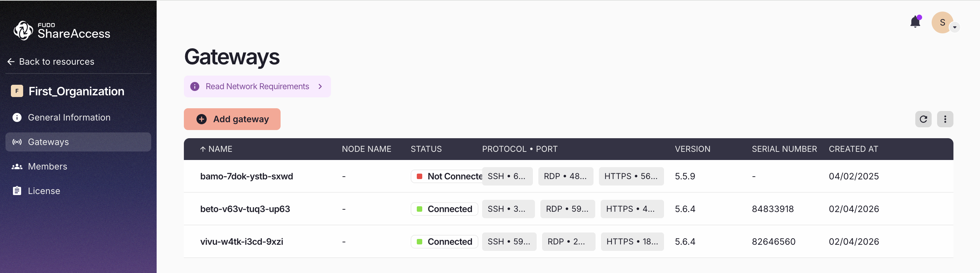Screen dimensions: 980x273
Task: Click the info icon beside Network Requirements
Action: [x=195, y=87]
